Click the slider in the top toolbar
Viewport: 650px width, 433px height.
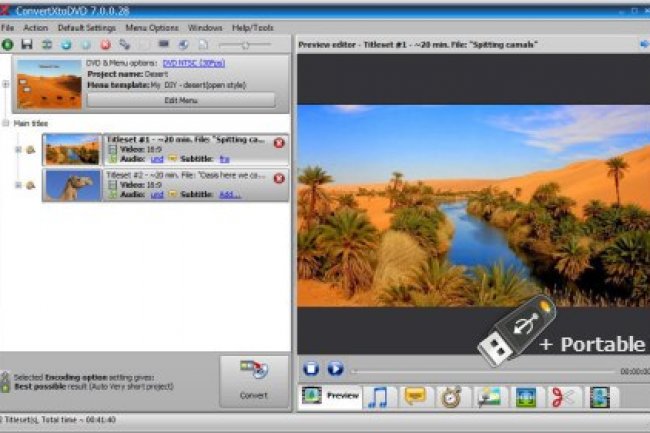pos(244,45)
